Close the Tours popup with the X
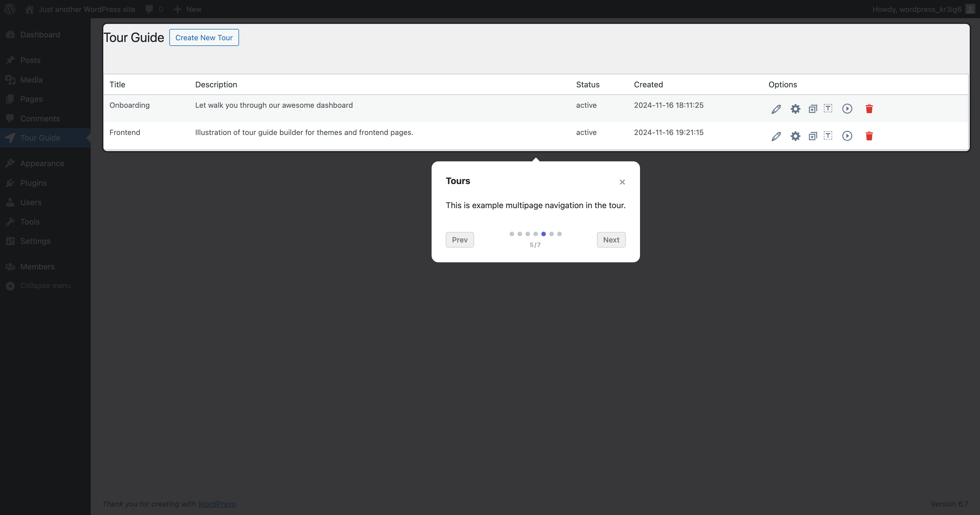The width and height of the screenshot is (980, 515). point(622,182)
